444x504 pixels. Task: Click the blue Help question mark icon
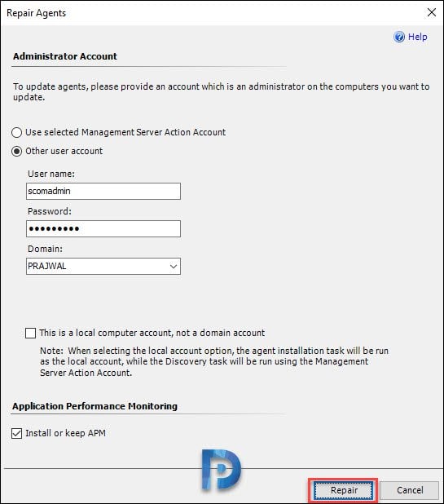pyautogui.click(x=399, y=37)
